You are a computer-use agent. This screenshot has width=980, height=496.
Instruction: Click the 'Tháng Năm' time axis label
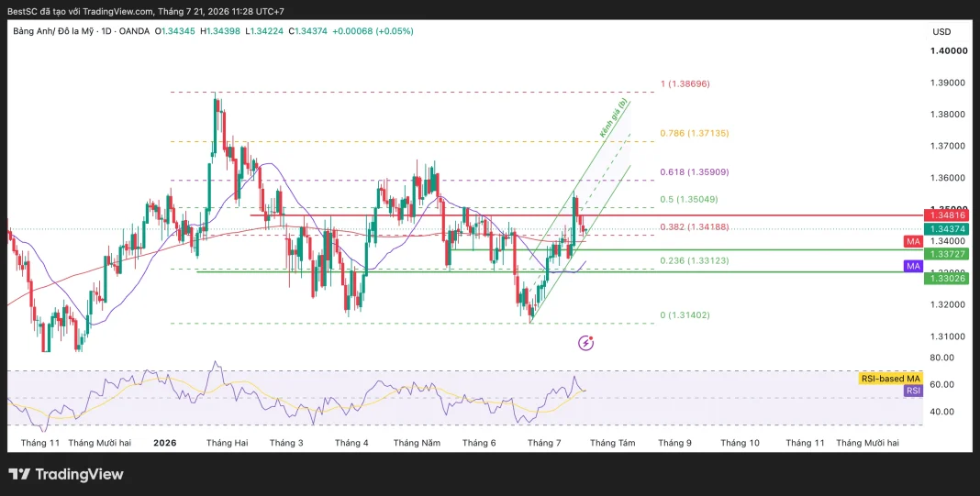pos(417,443)
